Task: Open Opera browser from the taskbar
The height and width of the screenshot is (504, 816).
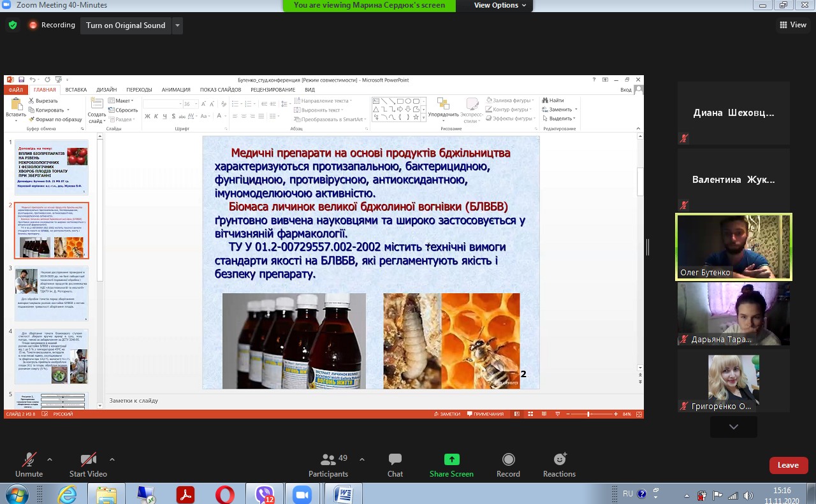Action: 224,494
